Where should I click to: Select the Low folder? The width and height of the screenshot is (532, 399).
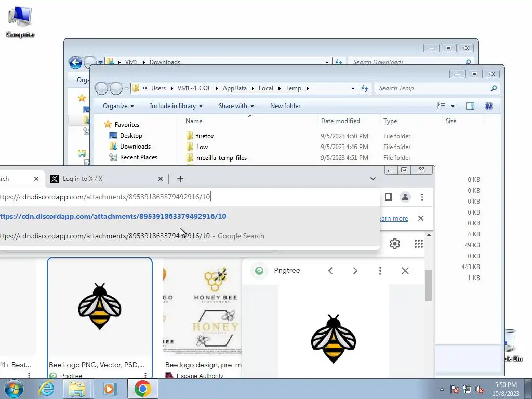click(x=202, y=147)
